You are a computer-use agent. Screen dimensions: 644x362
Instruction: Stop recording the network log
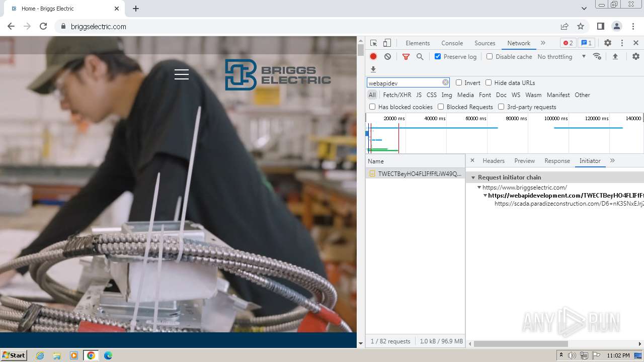[x=373, y=57]
